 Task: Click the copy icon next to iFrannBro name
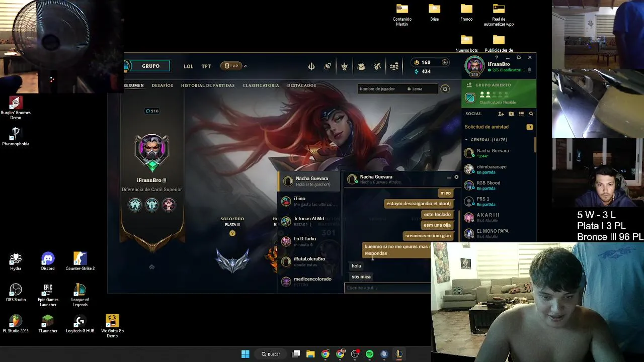[x=165, y=180]
